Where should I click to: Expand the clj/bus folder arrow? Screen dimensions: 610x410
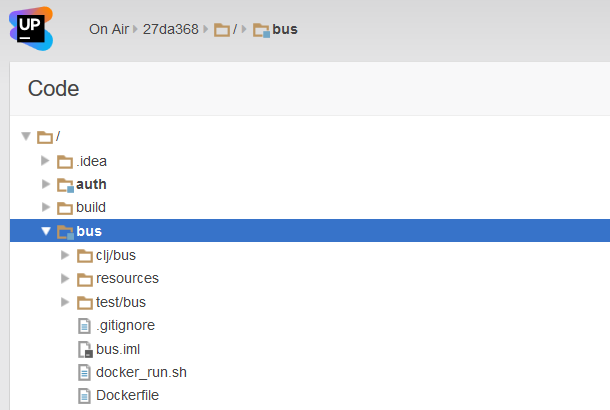65,255
